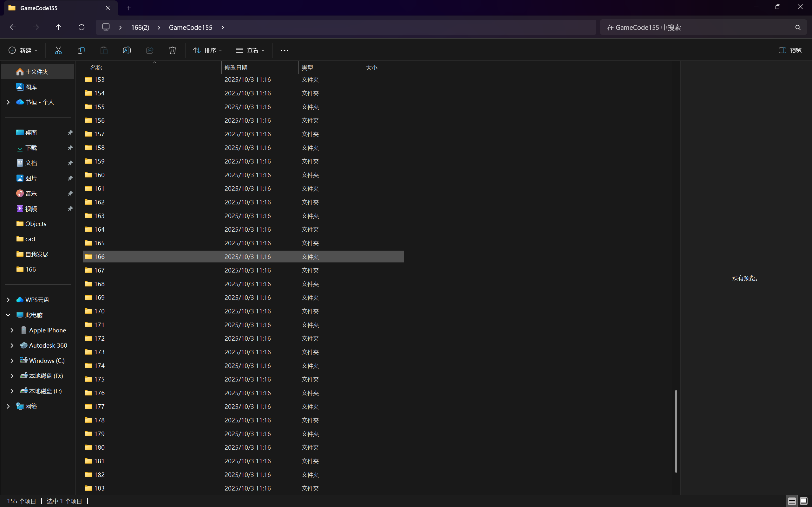
Task: Open a new tab with plus button
Action: point(129,8)
